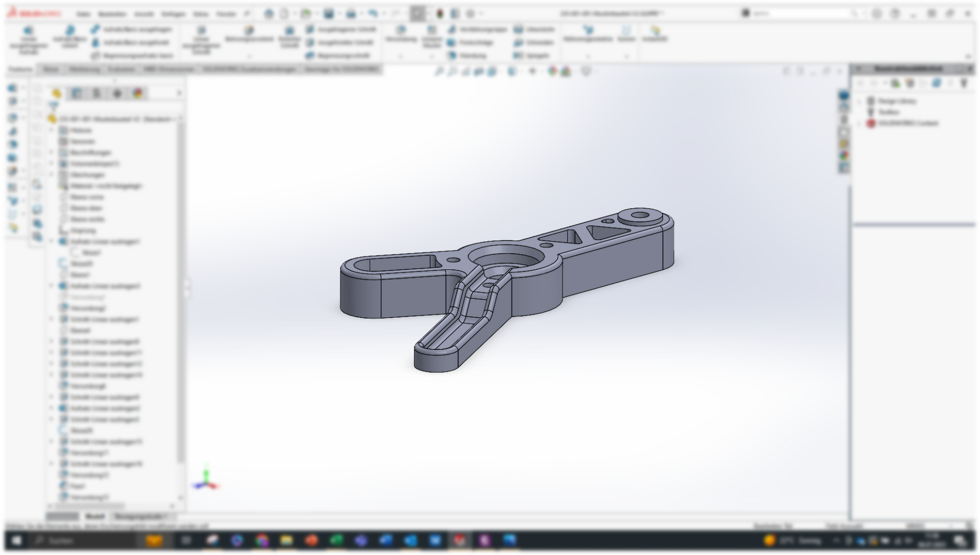The width and height of the screenshot is (980, 555).
Task: Click the Save icon in top toolbar
Action: click(x=328, y=14)
